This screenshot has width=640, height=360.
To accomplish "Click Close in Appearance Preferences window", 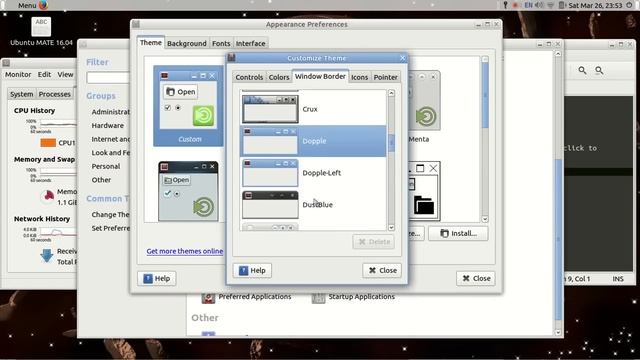I will (476, 278).
